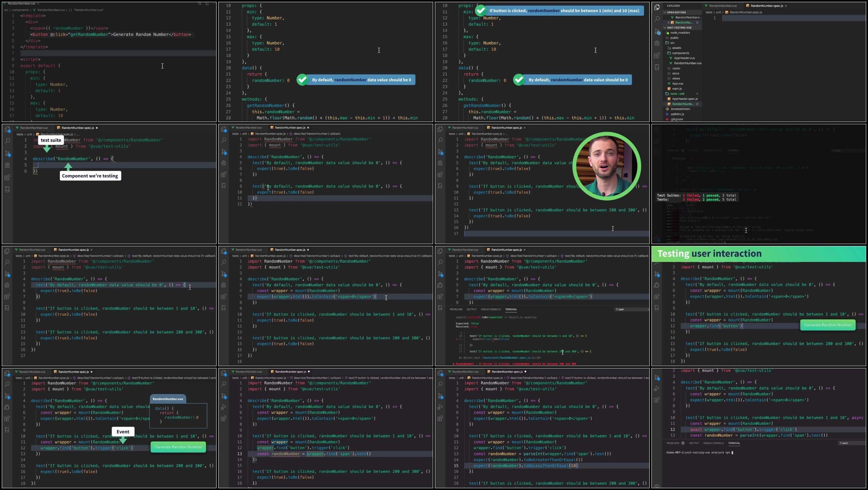Click 'components' breadcrumb above the template code
Screen dimensions: 868x490
(20, 10)
